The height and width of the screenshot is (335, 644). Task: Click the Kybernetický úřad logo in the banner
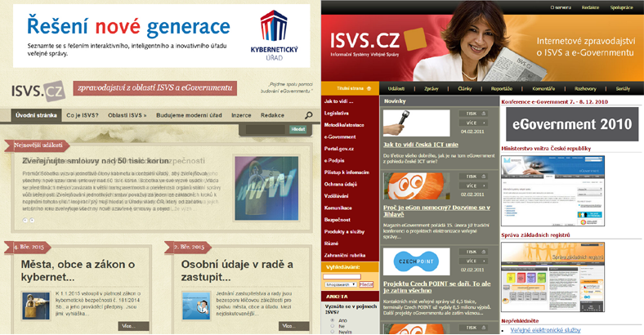point(274,36)
